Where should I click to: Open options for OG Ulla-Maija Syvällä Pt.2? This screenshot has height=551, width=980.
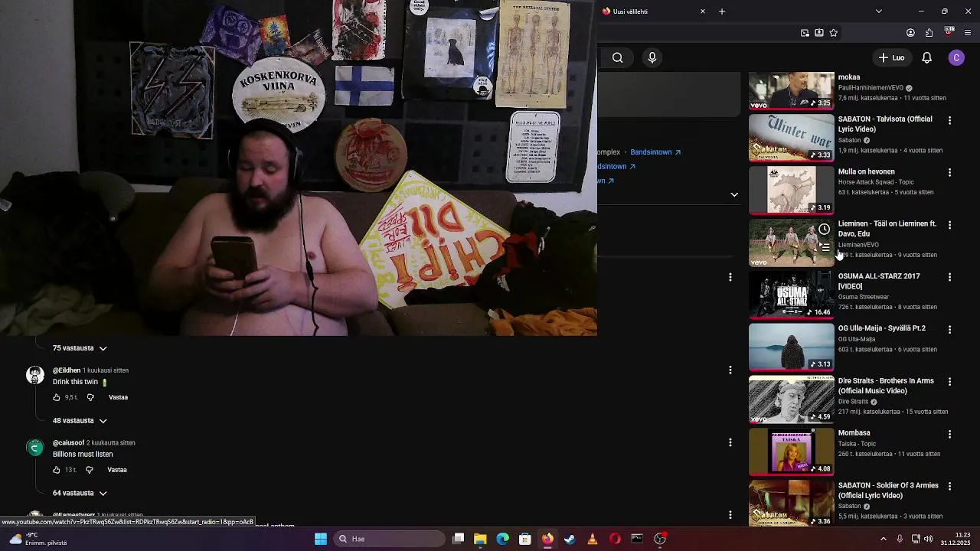(949, 329)
